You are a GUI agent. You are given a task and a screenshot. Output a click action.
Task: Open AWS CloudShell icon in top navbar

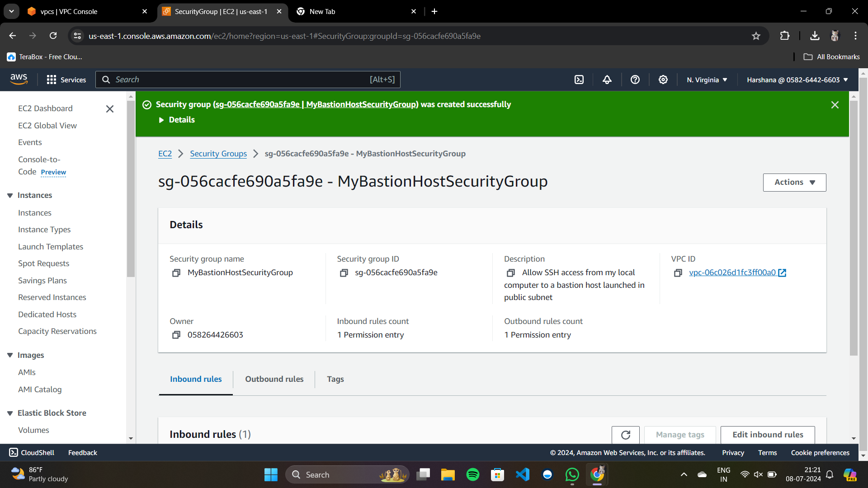579,80
